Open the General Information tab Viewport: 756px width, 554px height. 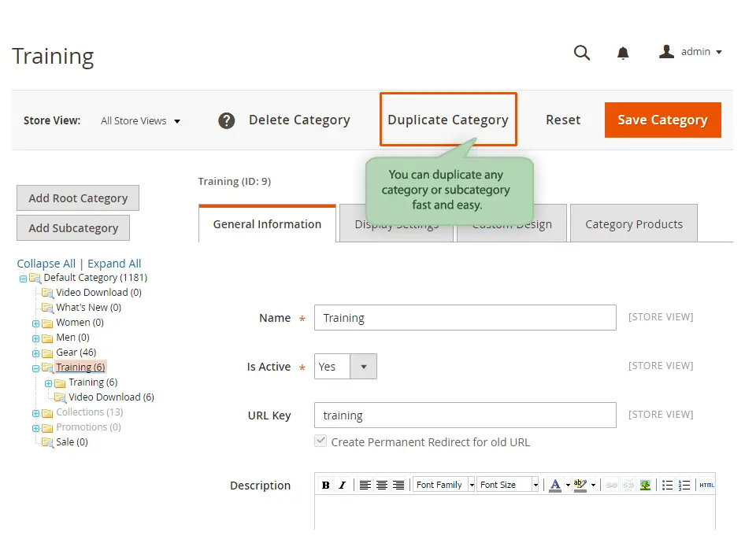[x=266, y=223]
